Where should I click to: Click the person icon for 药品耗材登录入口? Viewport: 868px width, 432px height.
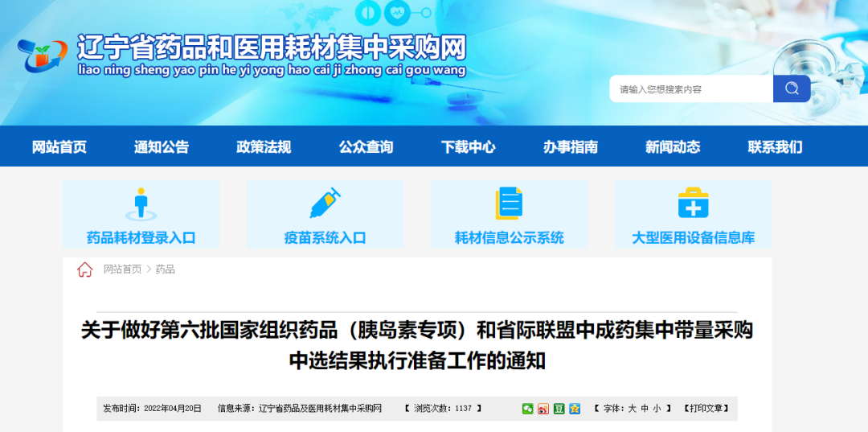point(141,204)
